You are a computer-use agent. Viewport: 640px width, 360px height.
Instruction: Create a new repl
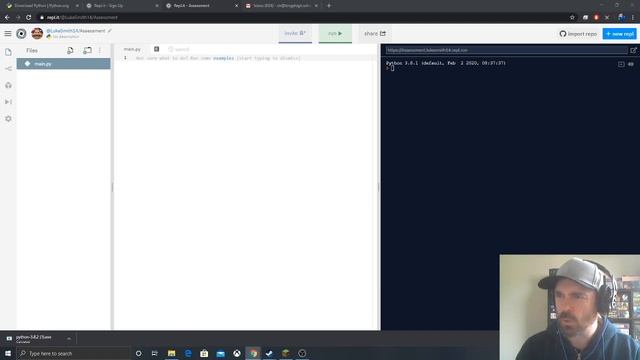pyautogui.click(x=619, y=34)
